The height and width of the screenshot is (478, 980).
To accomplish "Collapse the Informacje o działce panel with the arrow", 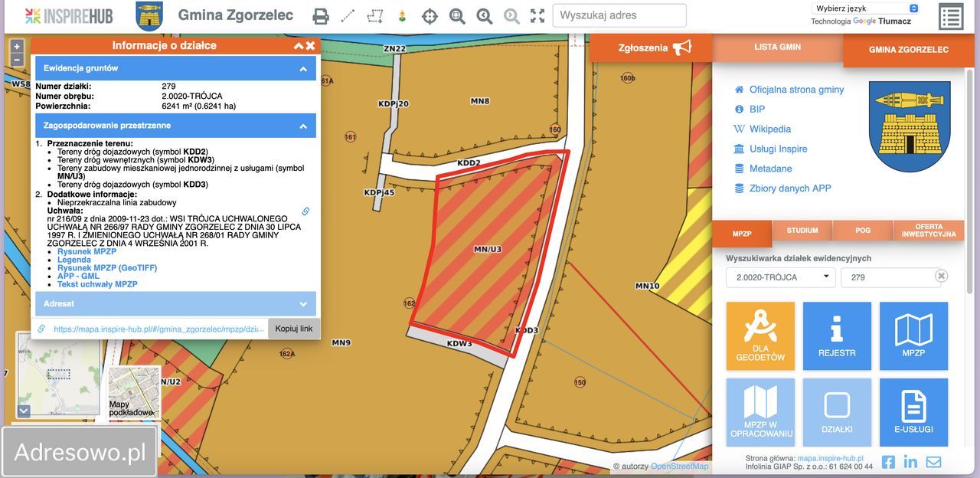I will click(x=299, y=46).
